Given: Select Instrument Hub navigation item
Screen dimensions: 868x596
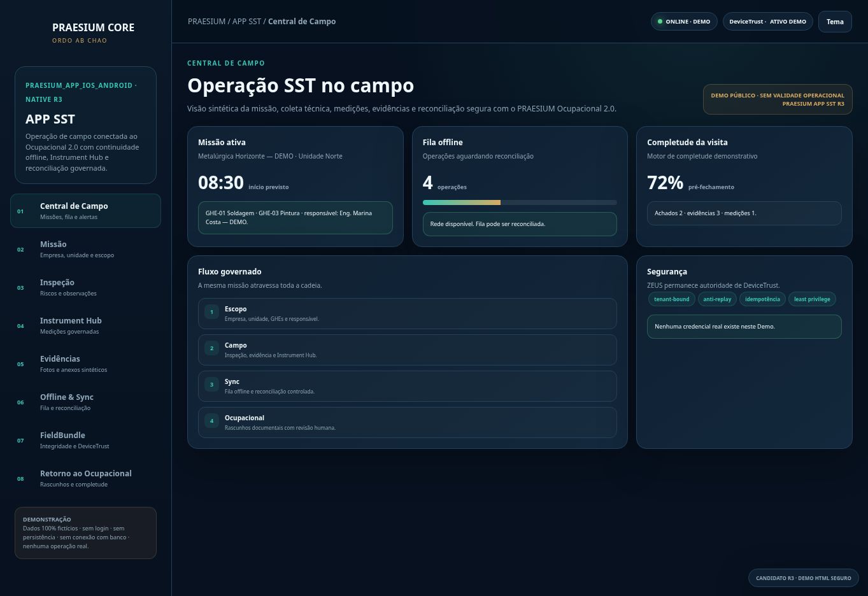Looking at the screenshot, I should click(x=85, y=325).
